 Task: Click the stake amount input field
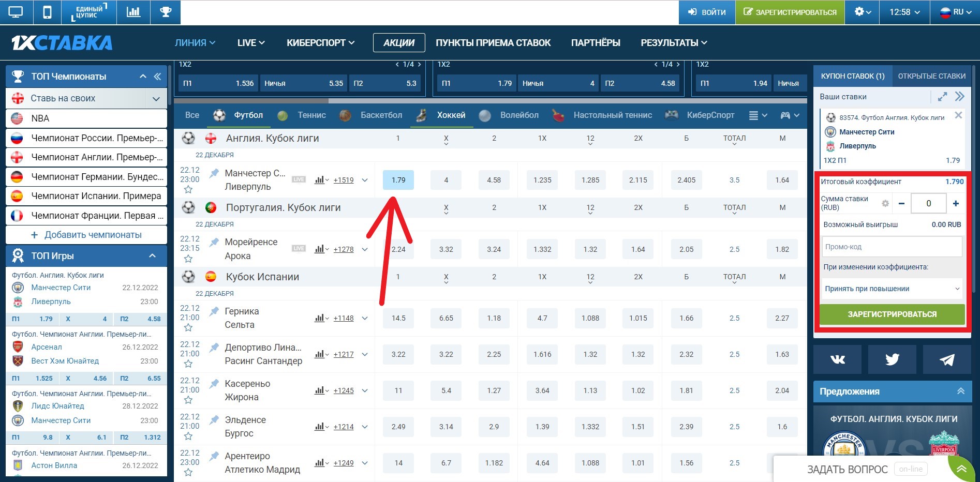928,204
